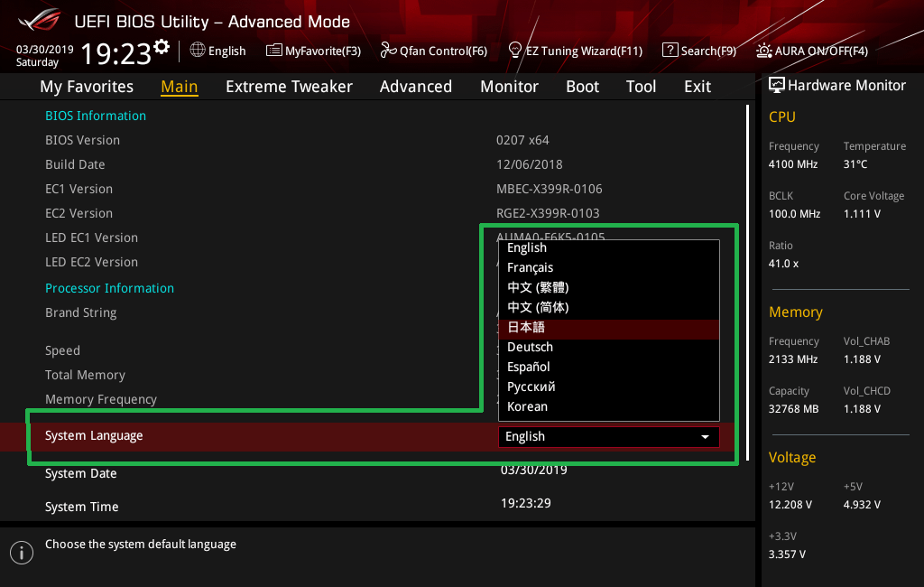Screen dimensions: 924x587
Task: Choose Русский in language list
Action: (x=609, y=387)
